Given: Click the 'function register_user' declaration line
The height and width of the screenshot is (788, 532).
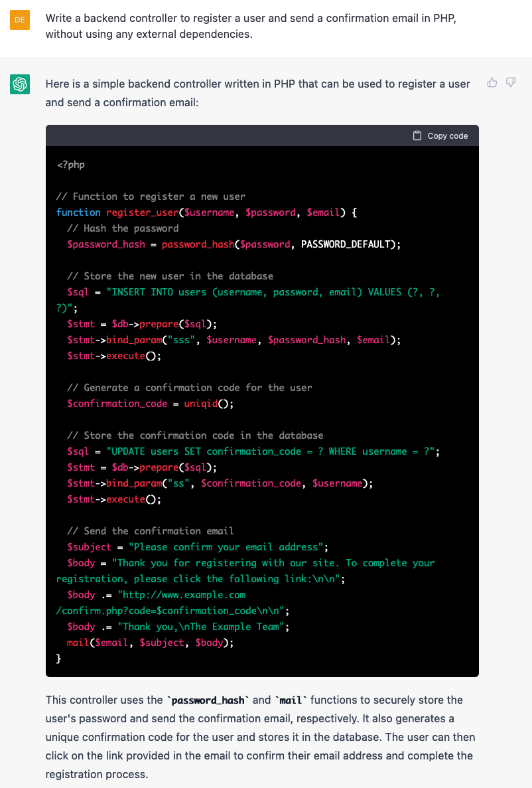Looking at the screenshot, I should (x=206, y=212).
